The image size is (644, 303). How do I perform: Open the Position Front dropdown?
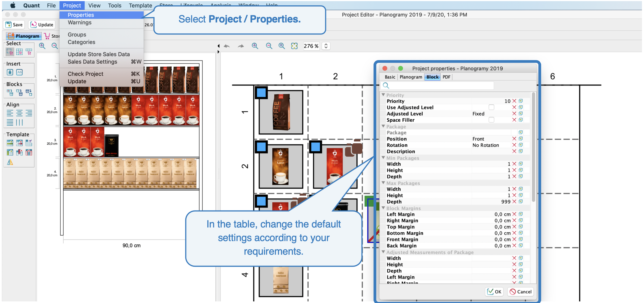point(491,139)
